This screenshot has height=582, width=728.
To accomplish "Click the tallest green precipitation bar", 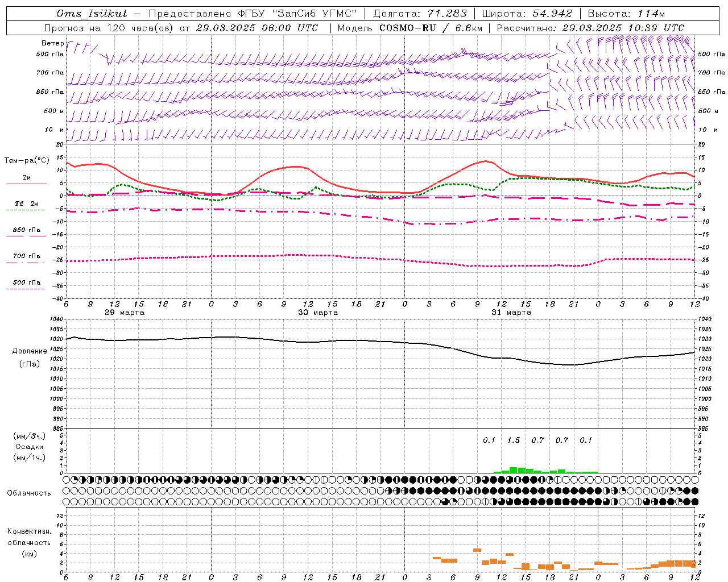I will (x=514, y=470).
